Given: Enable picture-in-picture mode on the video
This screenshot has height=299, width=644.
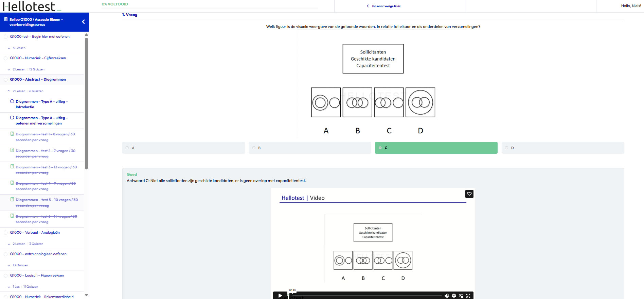Looking at the screenshot, I should pos(461,296).
